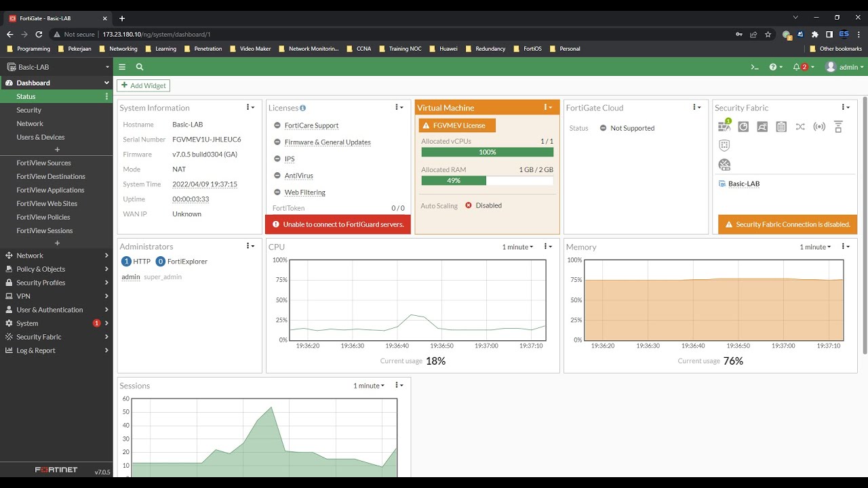The image size is (868, 488).
Task: Toggle the sidebar hamburger menu
Action: (x=122, y=67)
